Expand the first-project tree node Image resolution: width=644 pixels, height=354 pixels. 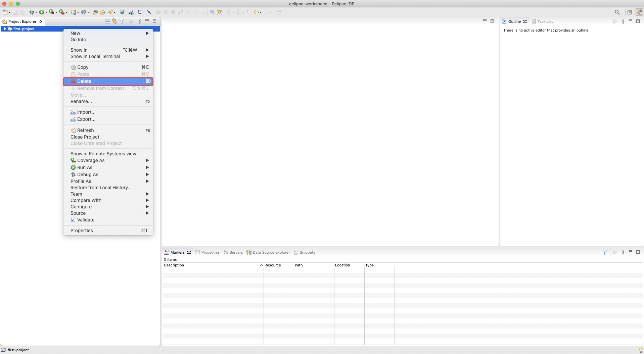[x=5, y=29]
